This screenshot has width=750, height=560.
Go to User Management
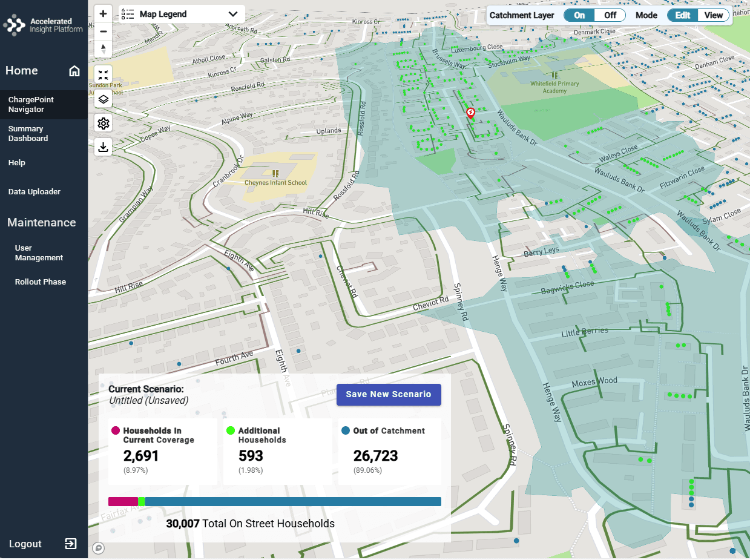point(39,253)
